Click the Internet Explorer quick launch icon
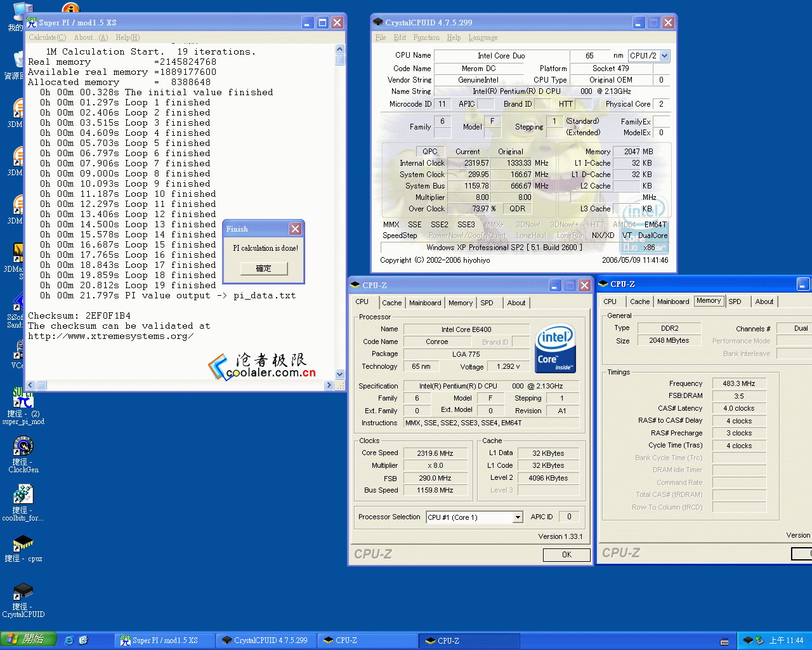 (69, 640)
